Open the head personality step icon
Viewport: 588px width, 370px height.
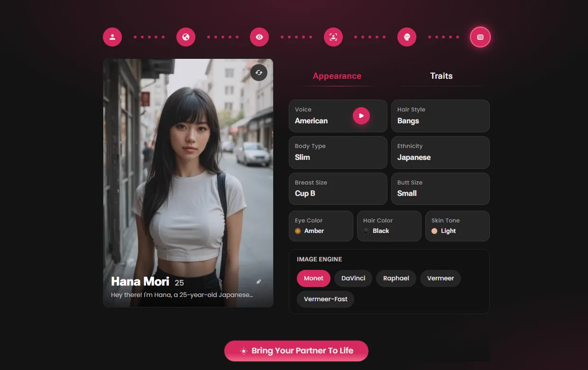pyautogui.click(x=407, y=37)
